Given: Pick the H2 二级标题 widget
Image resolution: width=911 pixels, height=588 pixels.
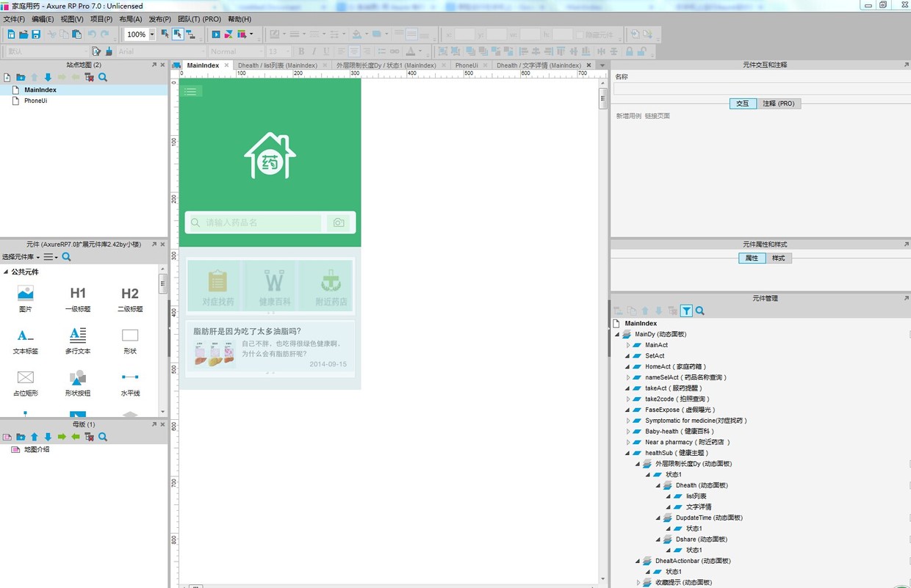Looking at the screenshot, I should pyautogui.click(x=130, y=300).
